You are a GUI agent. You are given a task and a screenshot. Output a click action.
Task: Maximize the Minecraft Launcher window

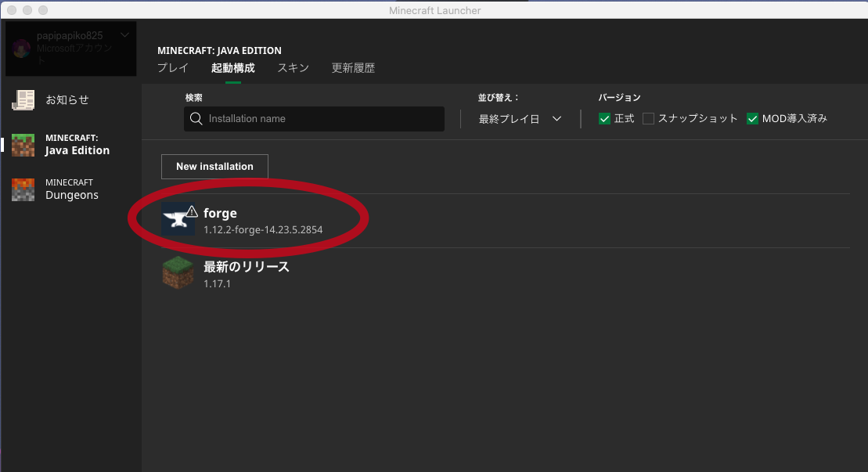click(43, 10)
